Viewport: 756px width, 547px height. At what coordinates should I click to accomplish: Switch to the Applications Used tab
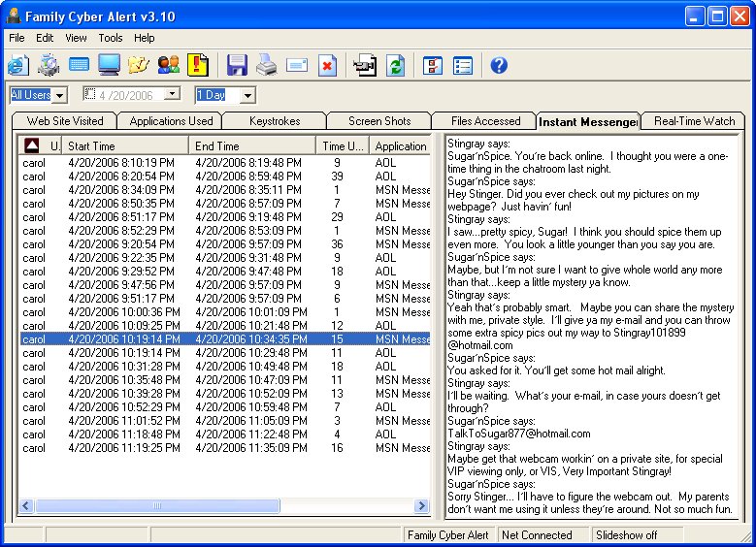click(x=171, y=121)
